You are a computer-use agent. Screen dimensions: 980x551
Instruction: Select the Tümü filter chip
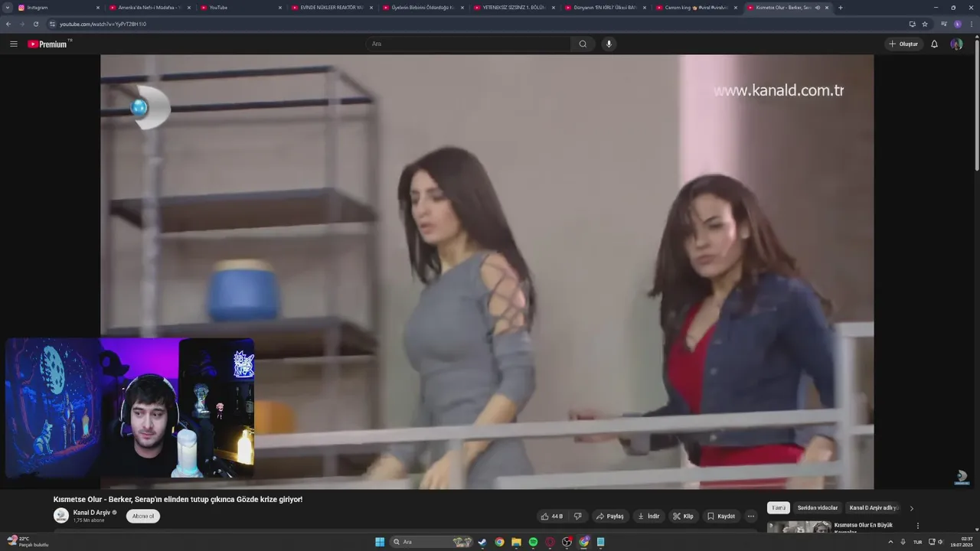pyautogui.click(x=778, y=507)
